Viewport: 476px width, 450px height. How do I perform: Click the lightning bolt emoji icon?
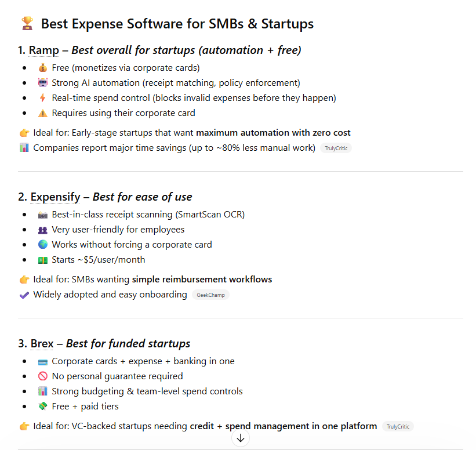42,98
